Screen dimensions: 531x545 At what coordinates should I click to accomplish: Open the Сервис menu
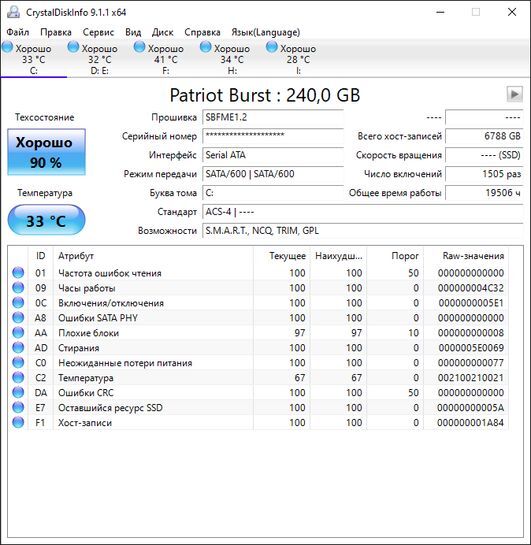[98, 32]
